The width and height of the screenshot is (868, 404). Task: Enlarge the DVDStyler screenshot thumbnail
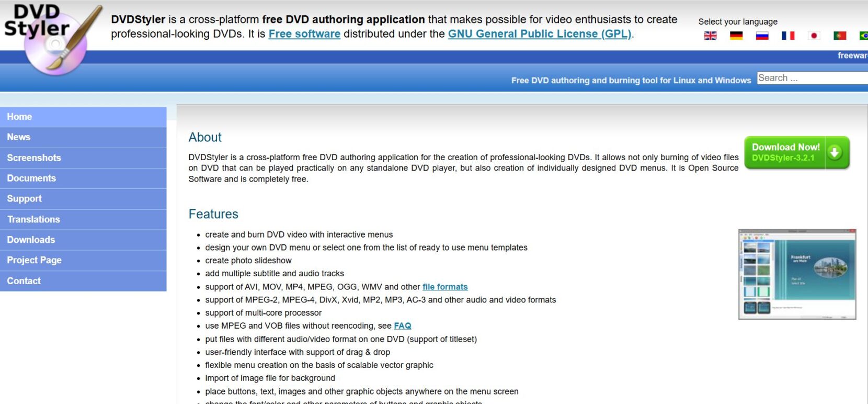point(797,274)
